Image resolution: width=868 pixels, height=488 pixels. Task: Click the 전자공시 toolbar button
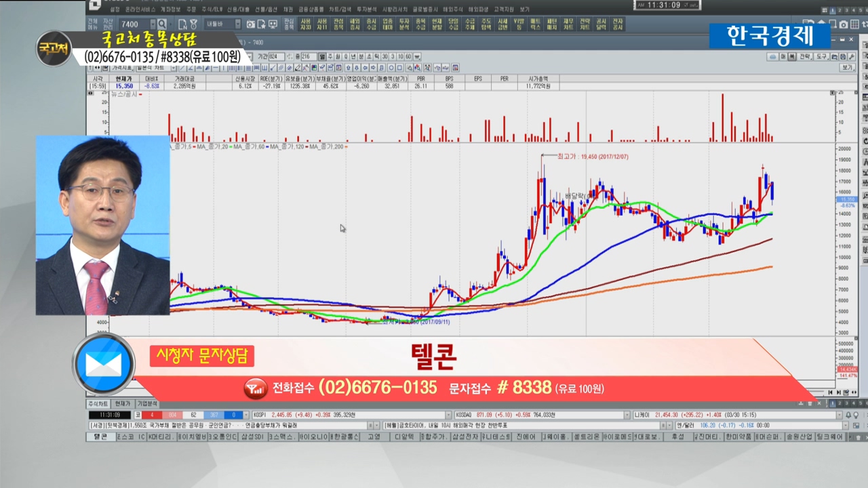pos(618,24)
